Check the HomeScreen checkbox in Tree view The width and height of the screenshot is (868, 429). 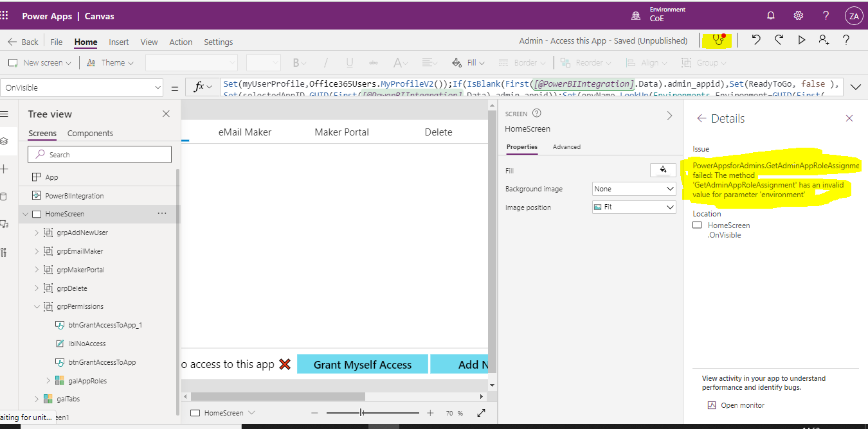tap(35, 214)
